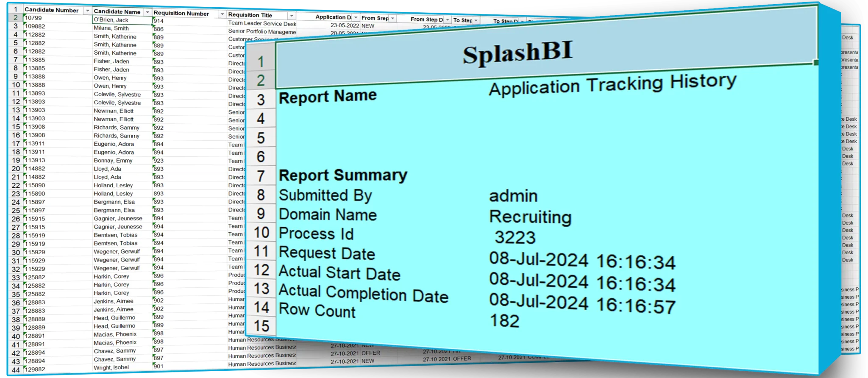
Task: Select the Application Tracking History cell
Action: [612, 85]
